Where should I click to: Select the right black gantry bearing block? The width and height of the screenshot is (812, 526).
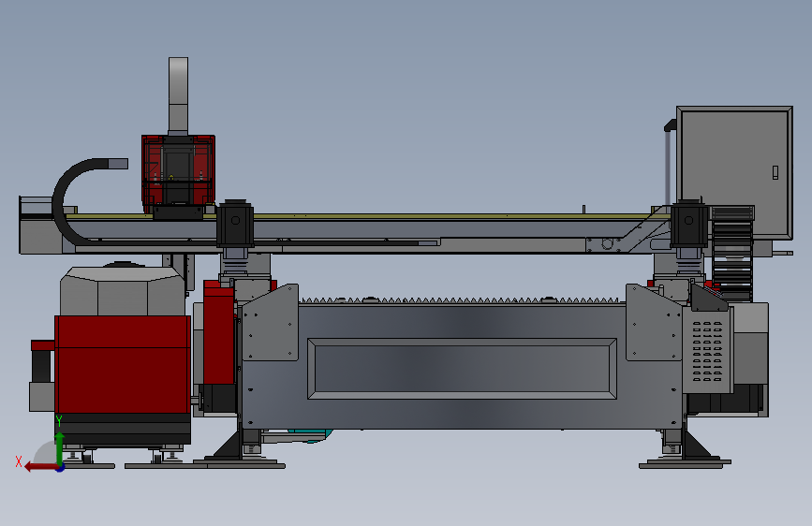(689, 224)
